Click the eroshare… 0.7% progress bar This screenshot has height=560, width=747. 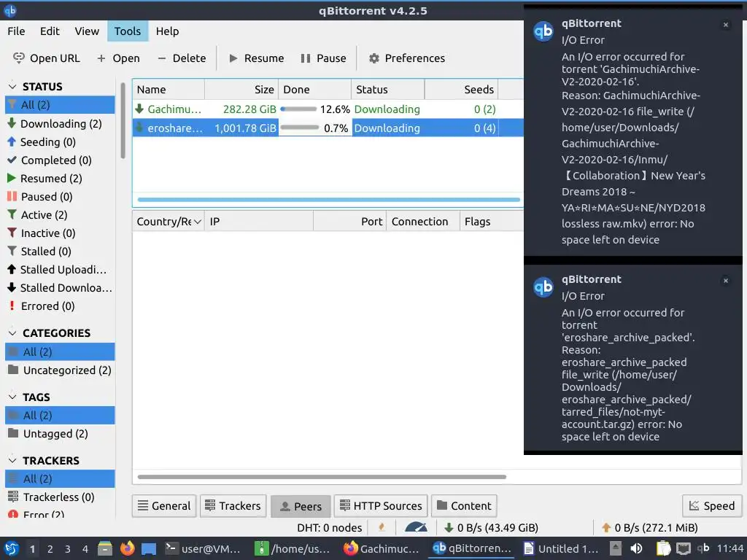click(299, 128)
